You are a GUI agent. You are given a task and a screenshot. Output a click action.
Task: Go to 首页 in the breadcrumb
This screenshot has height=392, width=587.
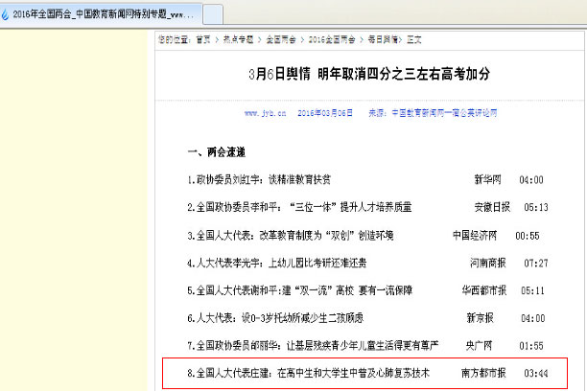point(203,40)
